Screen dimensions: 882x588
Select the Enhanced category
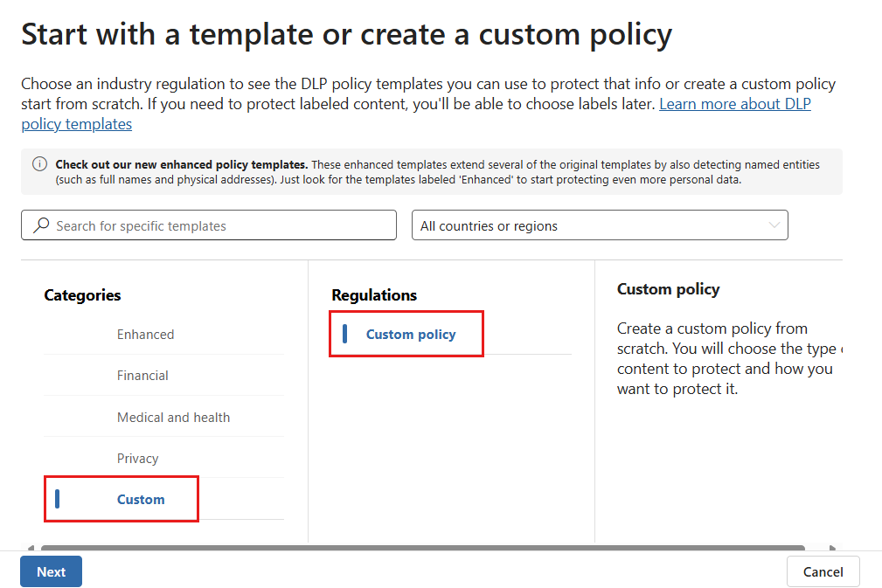(145, 334)
